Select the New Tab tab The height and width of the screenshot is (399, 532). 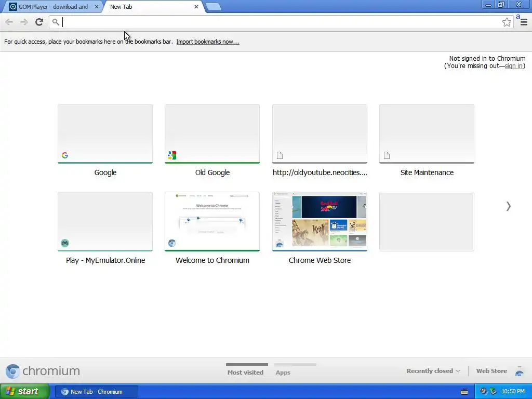[153, 7]
